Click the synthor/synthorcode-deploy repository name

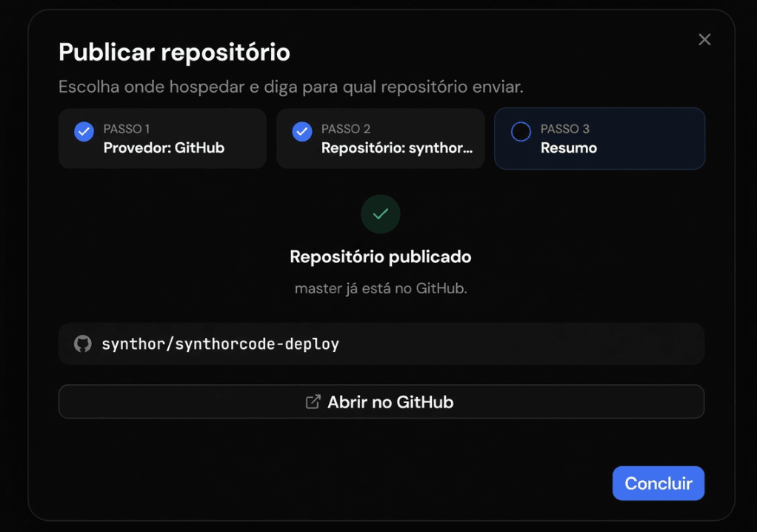coord(220,345)
